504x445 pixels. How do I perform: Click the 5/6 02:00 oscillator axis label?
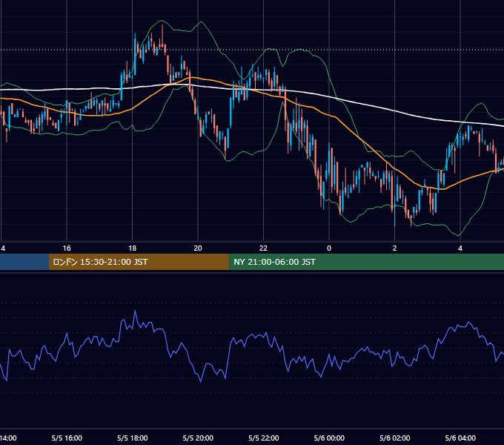(x=395, y=438)
